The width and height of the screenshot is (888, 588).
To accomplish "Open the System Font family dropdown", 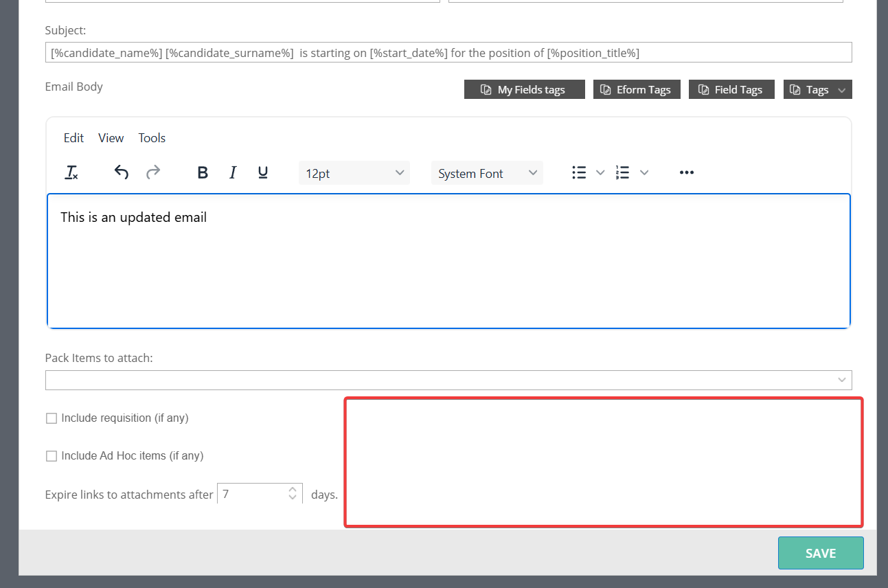I will pos(487,173).
